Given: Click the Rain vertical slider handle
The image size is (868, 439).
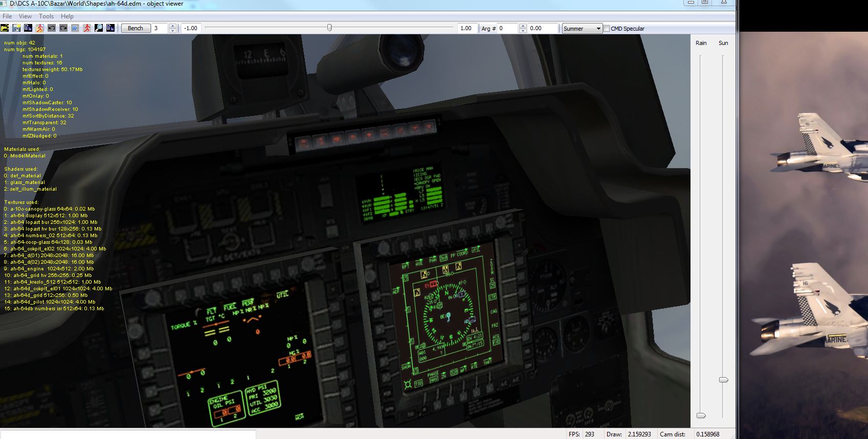Looking at the screenshot, I should click(x=701, y=415).
